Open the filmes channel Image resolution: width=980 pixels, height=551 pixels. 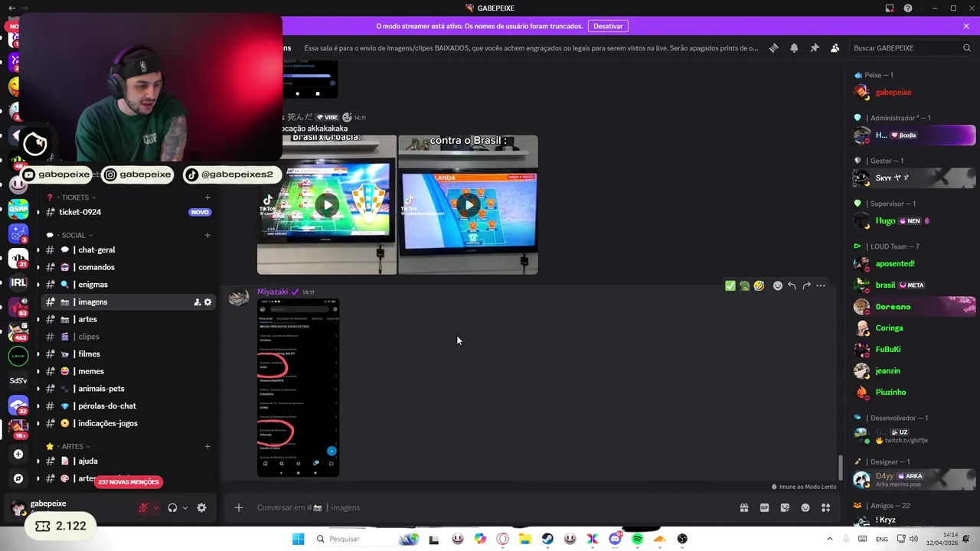[x=128, y=354]
